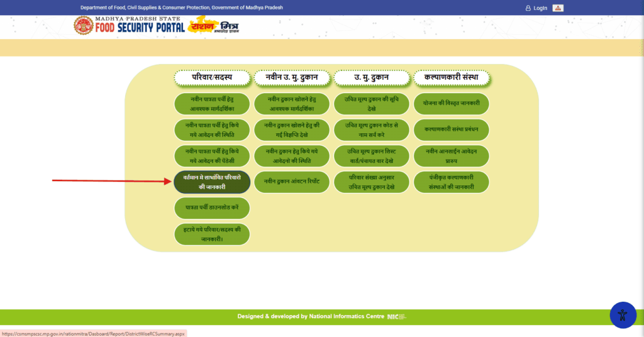Open नवीन पात्रता पर्ची हेतु आवश्यक मार्गदर्शिका
The width and height of the screenshot is (644, 337).
point(212,104)
